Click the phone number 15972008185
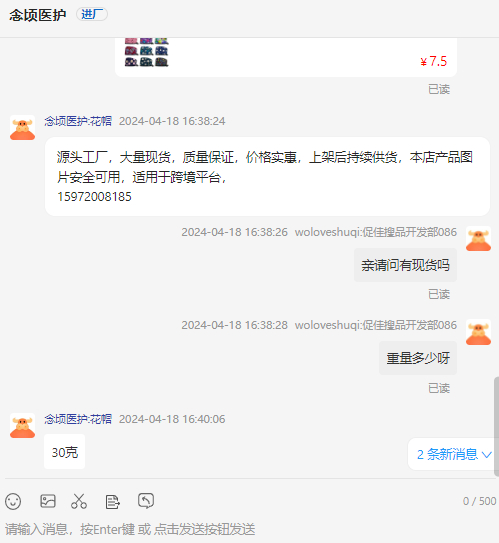 [x=94, y=197]
